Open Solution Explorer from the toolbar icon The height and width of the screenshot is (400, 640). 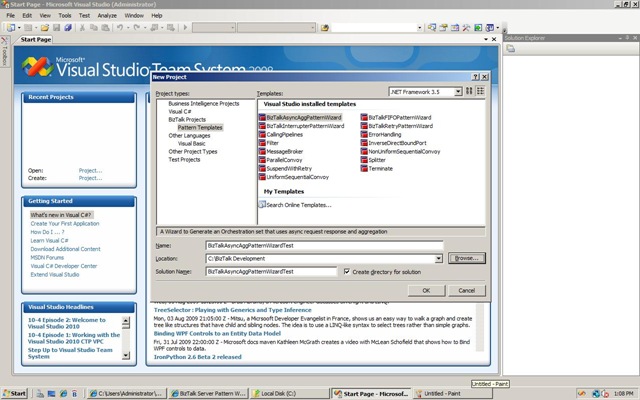click(x=432, y=27)
